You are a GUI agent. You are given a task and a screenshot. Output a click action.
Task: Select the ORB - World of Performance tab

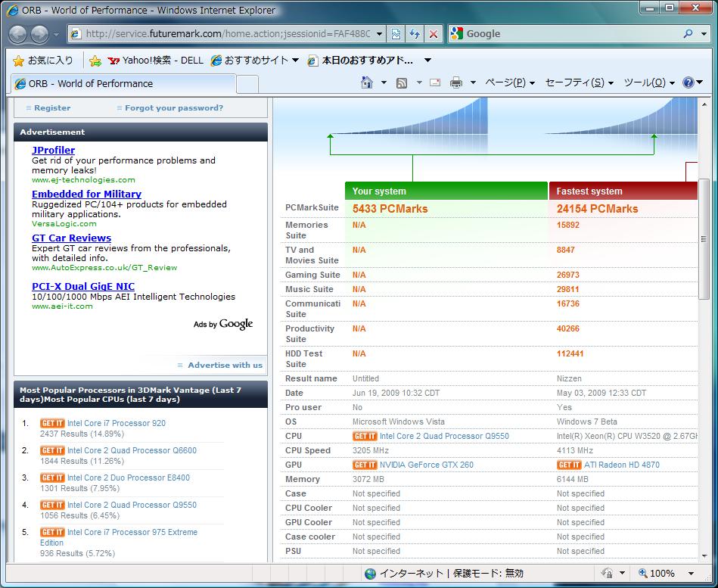pos(123,84)
